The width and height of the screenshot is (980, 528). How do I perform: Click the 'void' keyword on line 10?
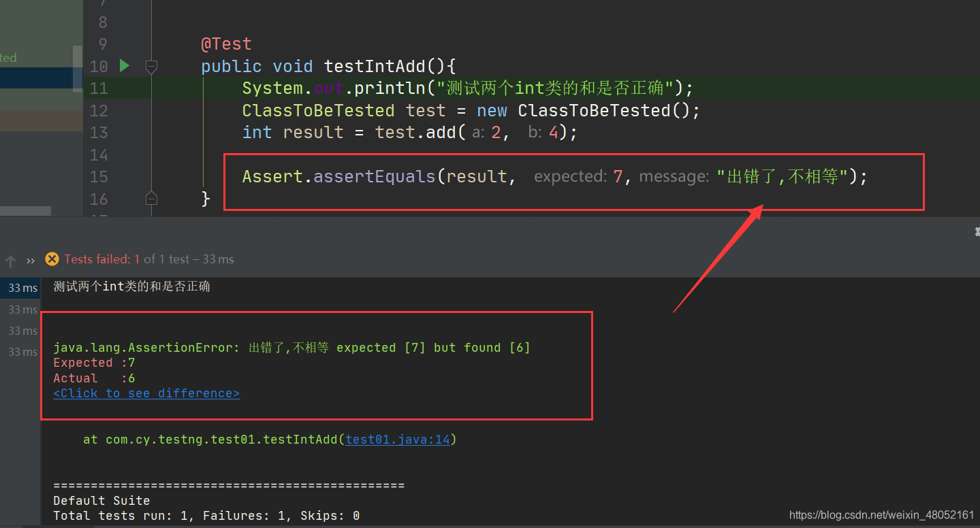(x=293, y=66)
